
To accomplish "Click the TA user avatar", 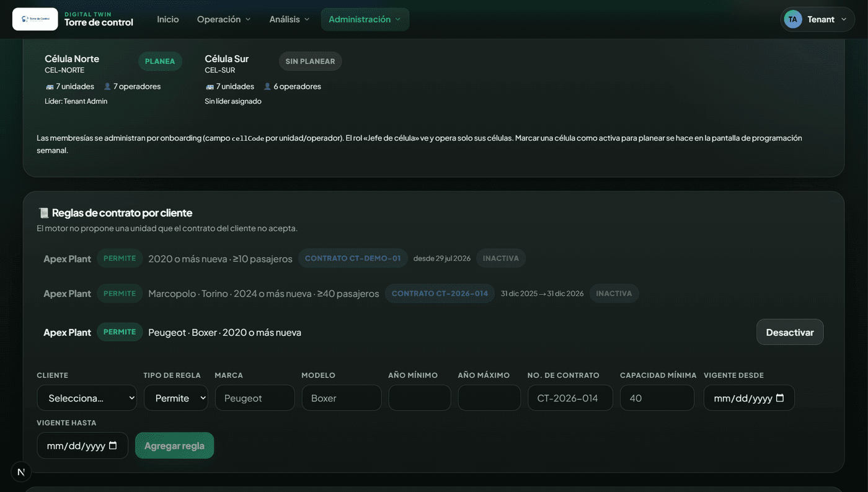I will coord(792,19).
